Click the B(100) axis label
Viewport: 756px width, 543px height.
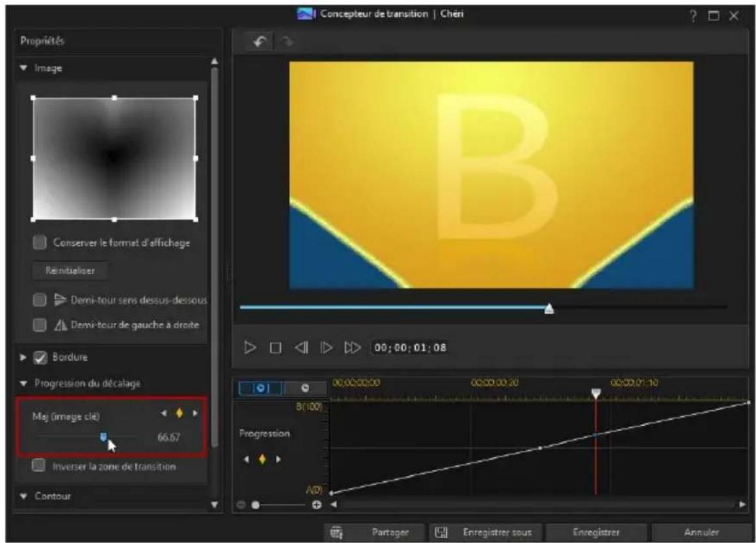tap(308, 406)
